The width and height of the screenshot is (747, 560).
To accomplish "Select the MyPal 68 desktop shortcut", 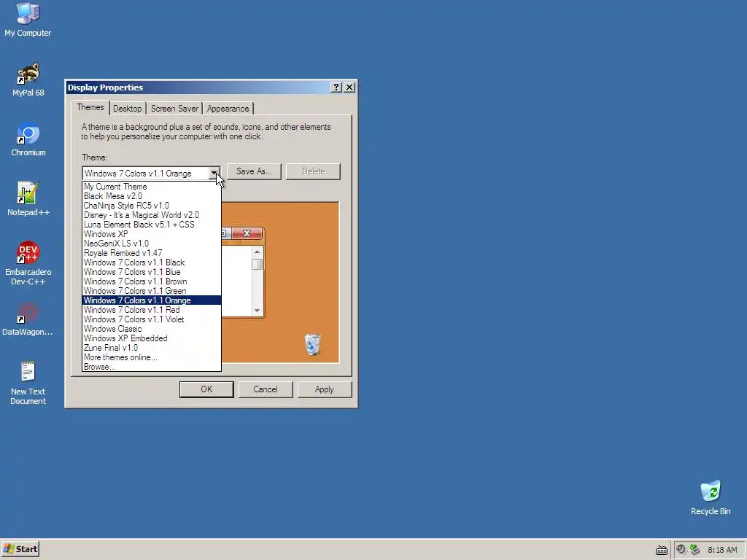I will pyautogui.click(x=28, y=80).
